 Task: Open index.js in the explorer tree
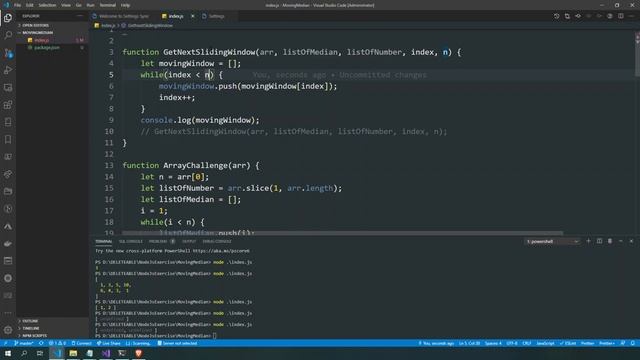(41, 40)
